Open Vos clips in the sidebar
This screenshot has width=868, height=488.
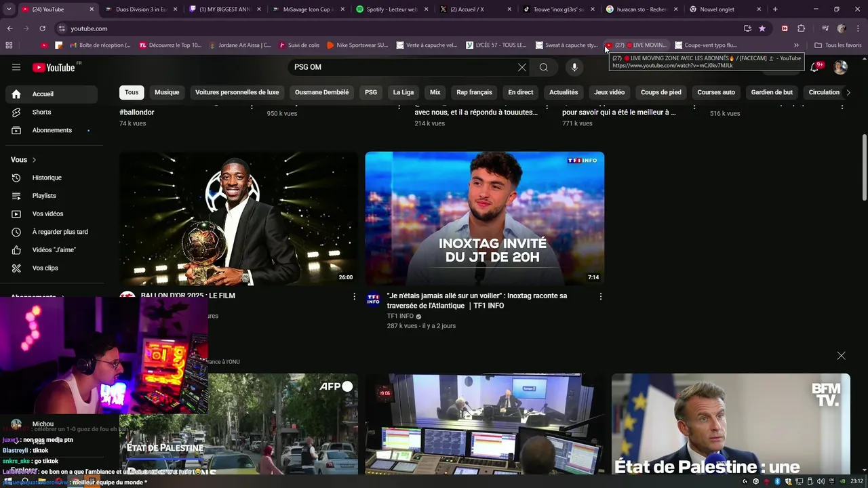52,268
